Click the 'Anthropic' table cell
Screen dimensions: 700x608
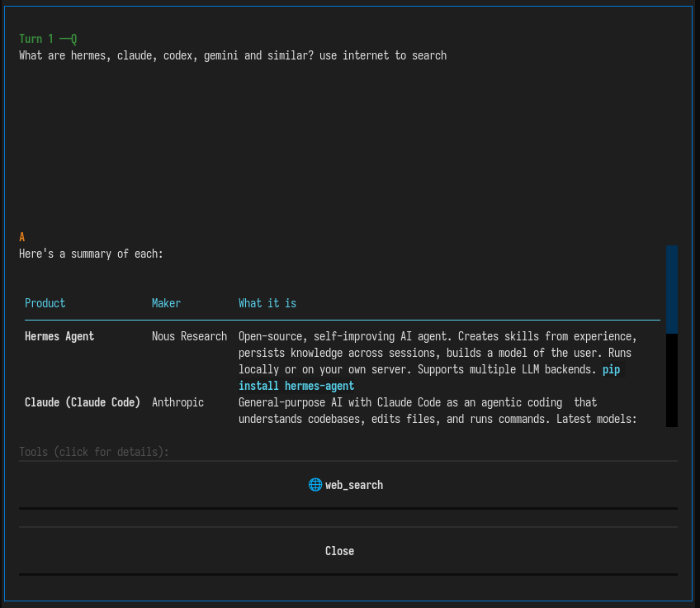[177, 402]
